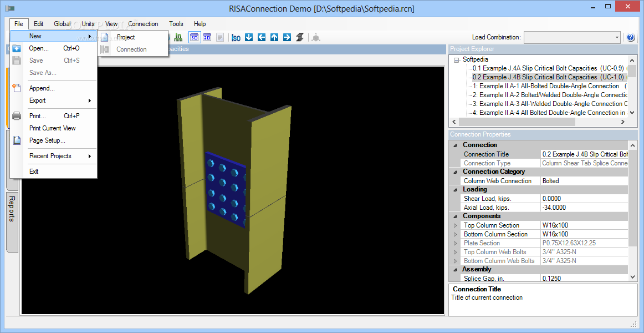Collapse the Softpedia tree node

pyautogui.click(x=456, y=59)
